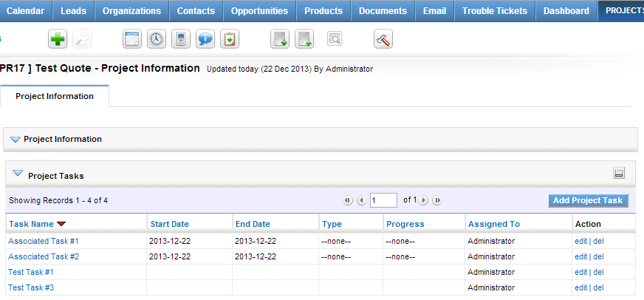Open the calendar icon in toolbar

(x=132, y=39)
